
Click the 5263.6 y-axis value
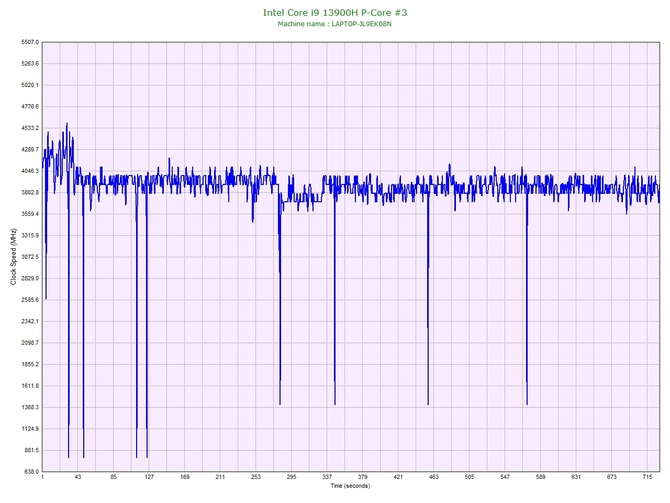[30, 64]
